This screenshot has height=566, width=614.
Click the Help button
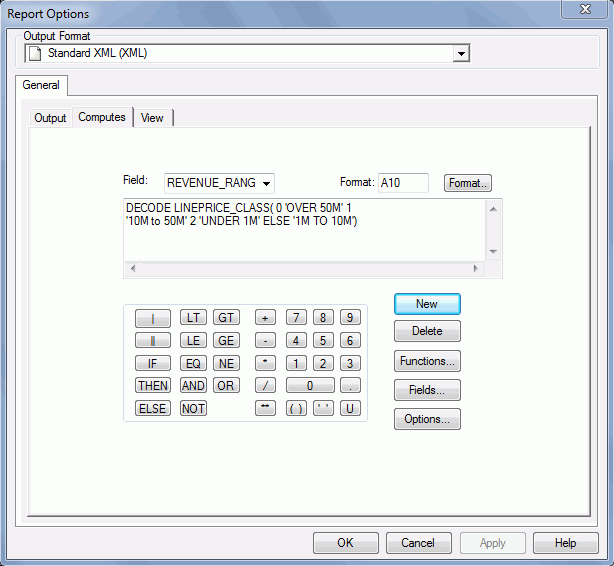click(x=566, y=543)
